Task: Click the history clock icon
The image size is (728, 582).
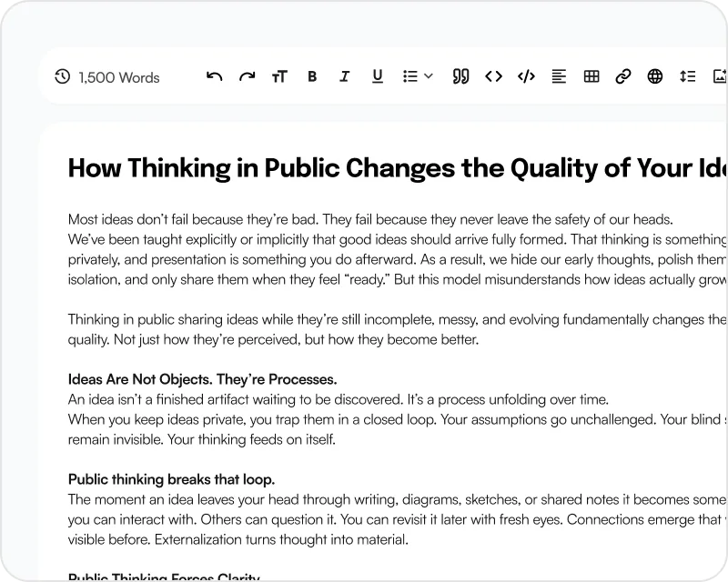Action: (x=62, y=76)
